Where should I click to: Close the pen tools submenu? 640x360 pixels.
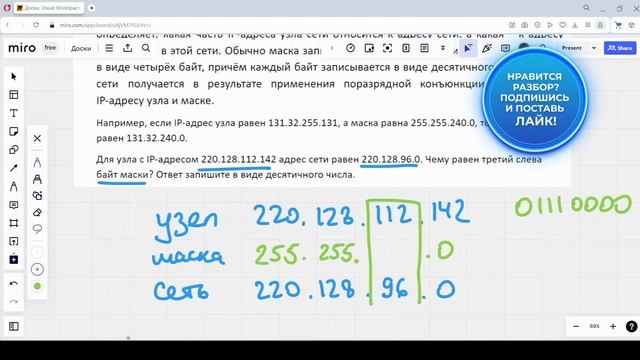(37, 138)
